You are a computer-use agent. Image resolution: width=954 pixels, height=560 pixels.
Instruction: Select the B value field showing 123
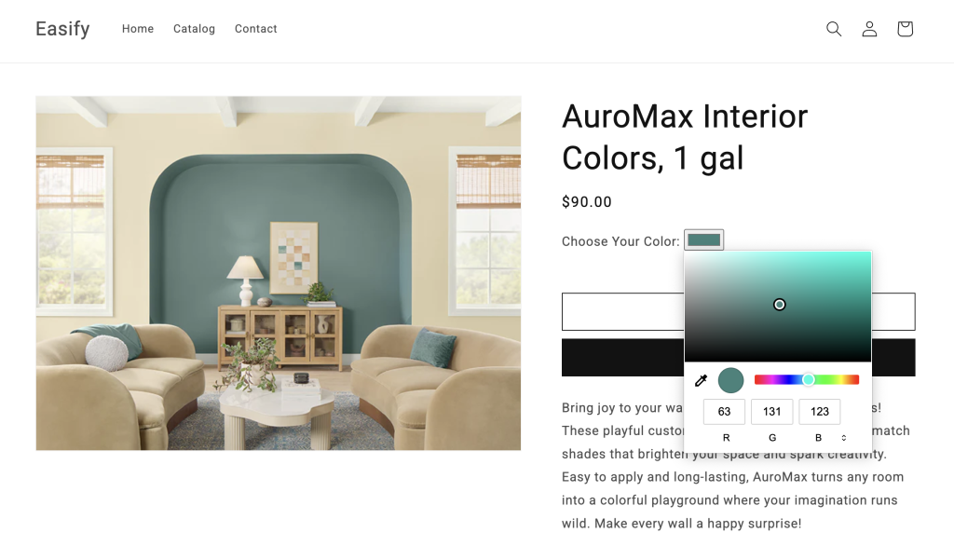coord(820,412)
